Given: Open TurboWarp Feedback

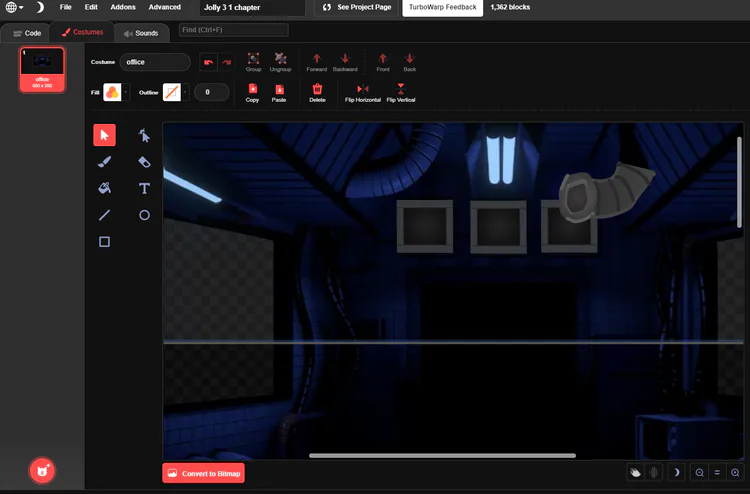Looking at the screenshot, I should point(442,7).
